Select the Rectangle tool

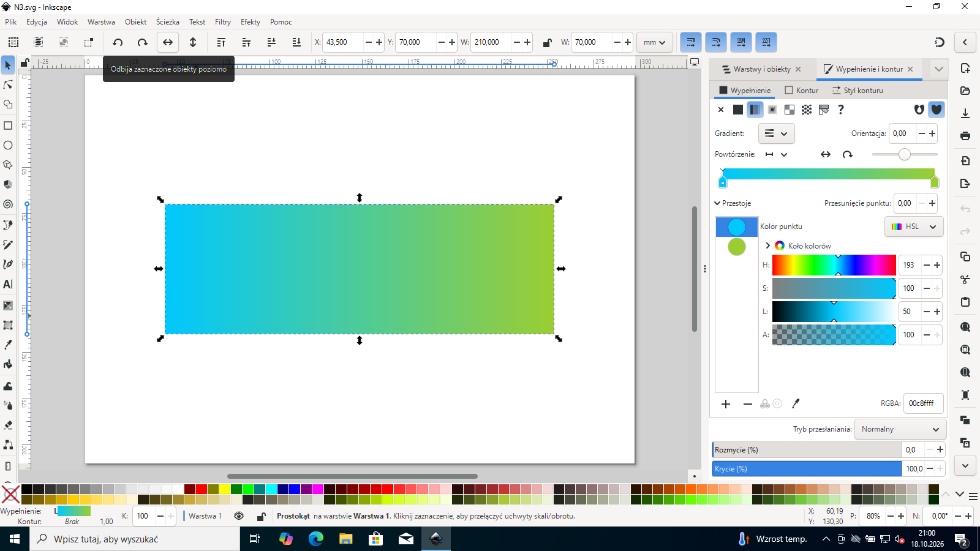tap(8, 126)
